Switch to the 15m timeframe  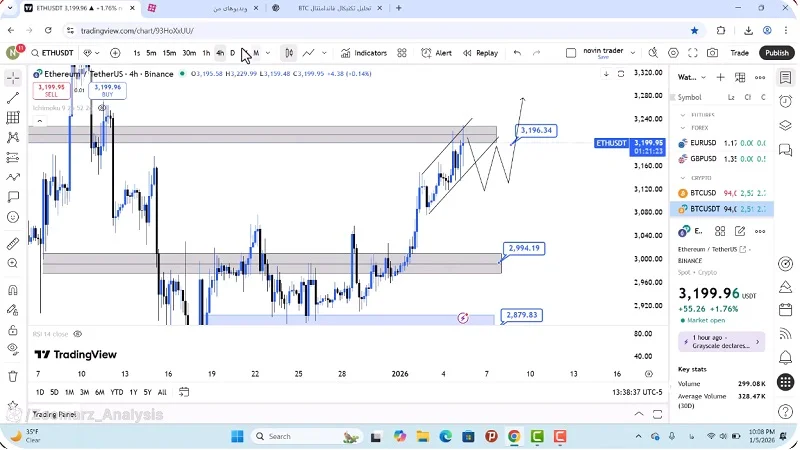pos(169,53)
